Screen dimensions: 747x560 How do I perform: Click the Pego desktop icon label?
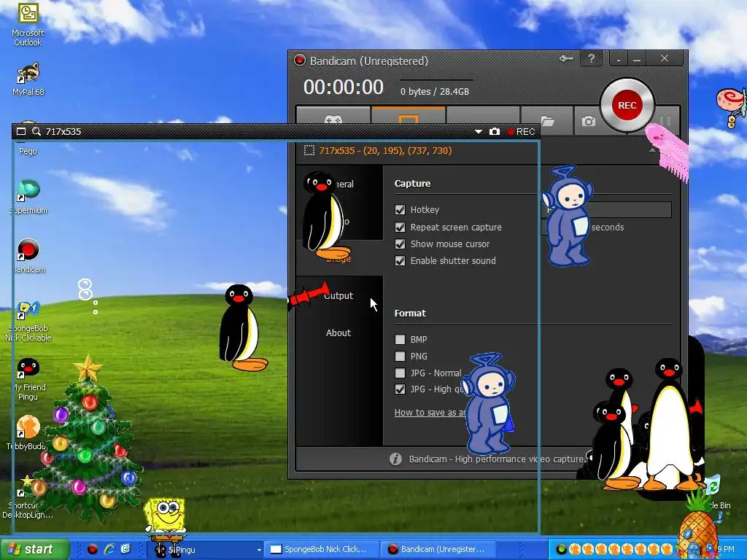[28, 151]
